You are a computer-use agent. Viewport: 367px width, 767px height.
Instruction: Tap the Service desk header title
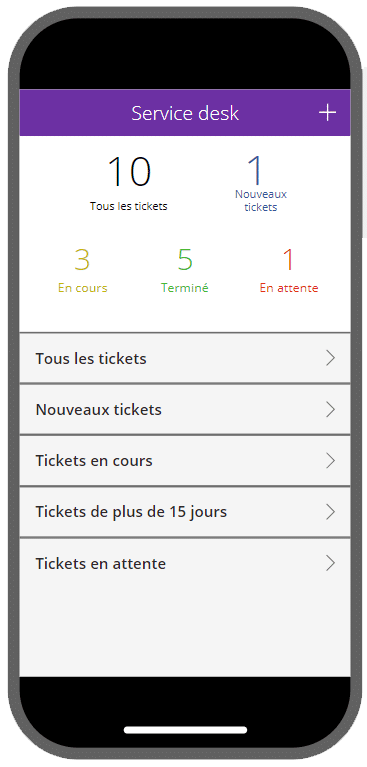[x=185, y=113]
